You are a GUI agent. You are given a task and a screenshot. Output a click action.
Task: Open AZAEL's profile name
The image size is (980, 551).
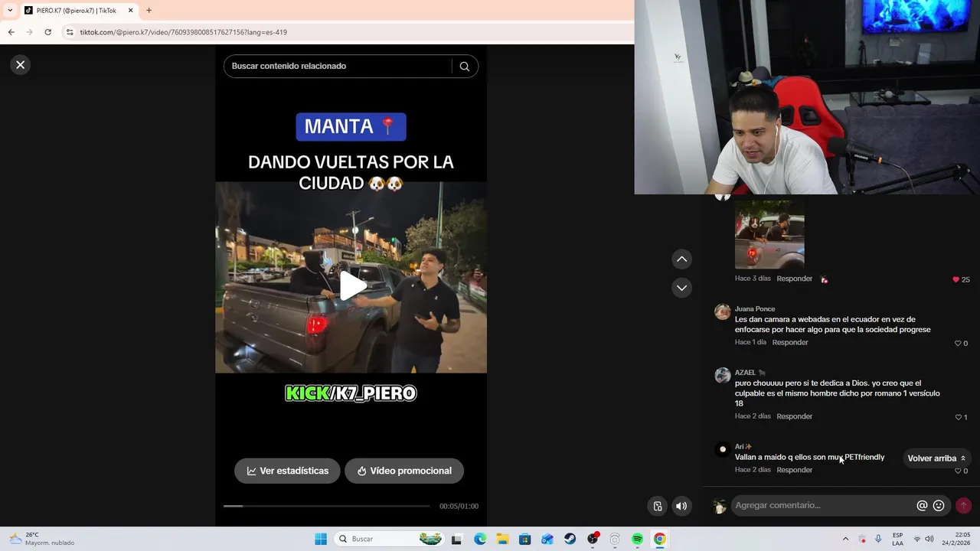745,373
